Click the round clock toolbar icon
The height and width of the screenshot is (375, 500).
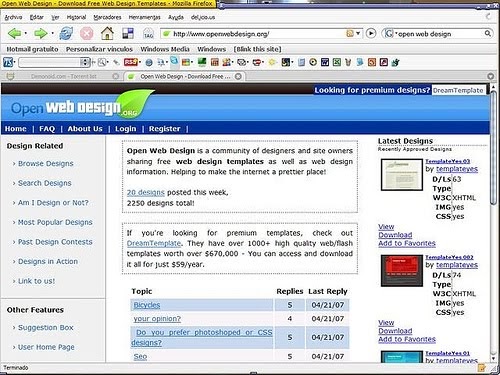[313, 62]
